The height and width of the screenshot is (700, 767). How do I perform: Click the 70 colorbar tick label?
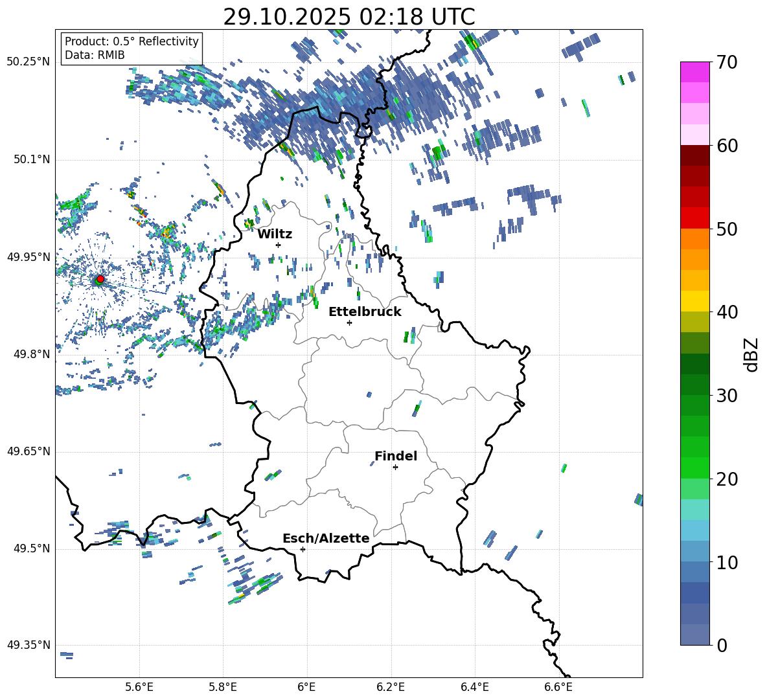[x=727, y=63]
